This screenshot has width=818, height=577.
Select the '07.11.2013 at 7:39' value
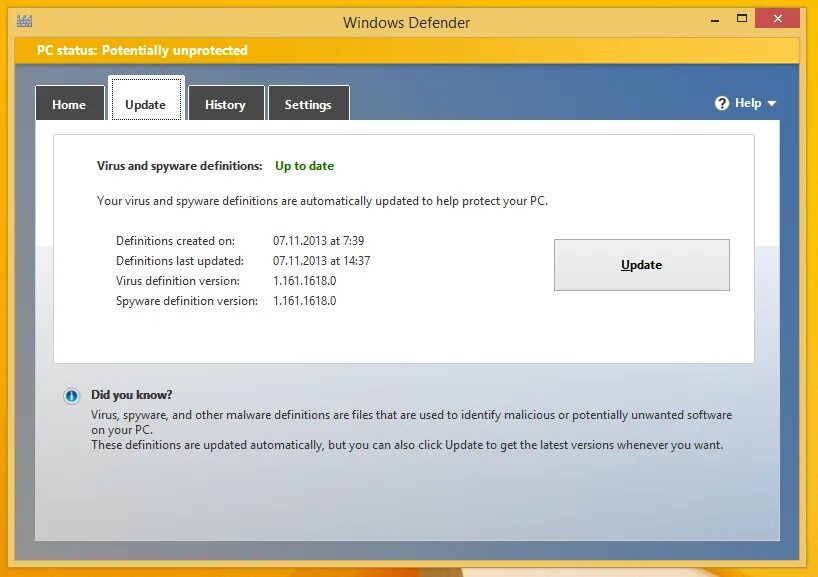click(318, 241)
